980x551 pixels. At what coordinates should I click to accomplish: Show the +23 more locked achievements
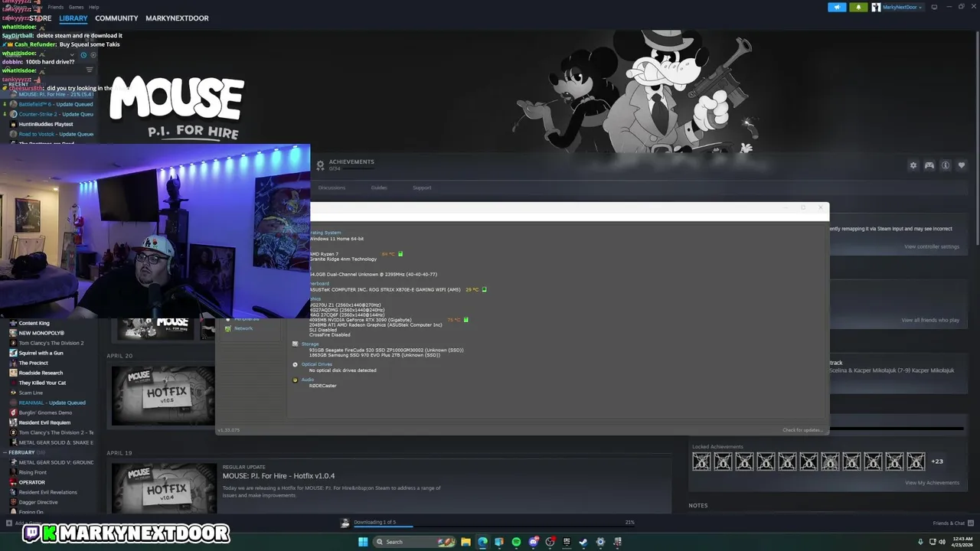click(x=937, y=461)
